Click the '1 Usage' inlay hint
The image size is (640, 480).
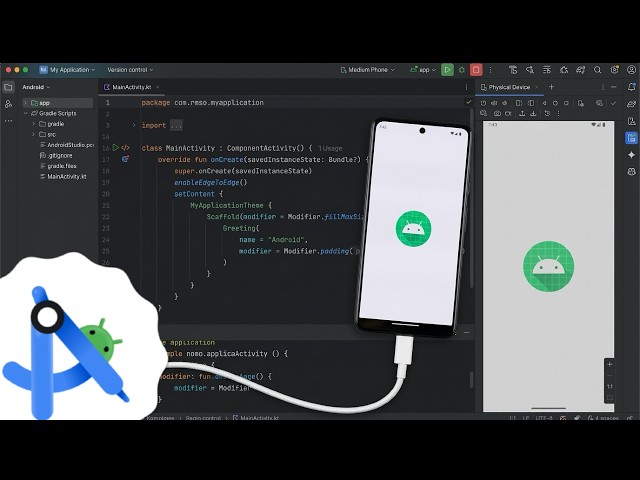[x=330, y=148]
